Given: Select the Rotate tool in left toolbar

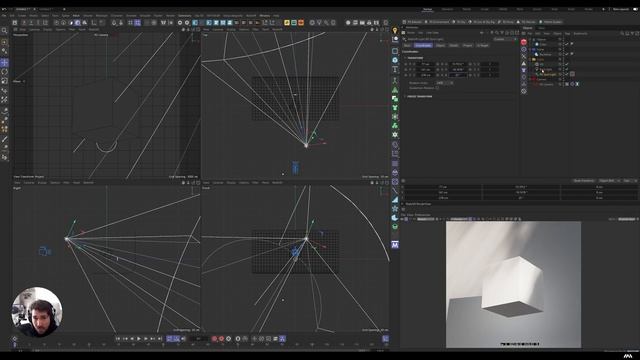Looking at the screenshot, I should (x=4, y=71).
